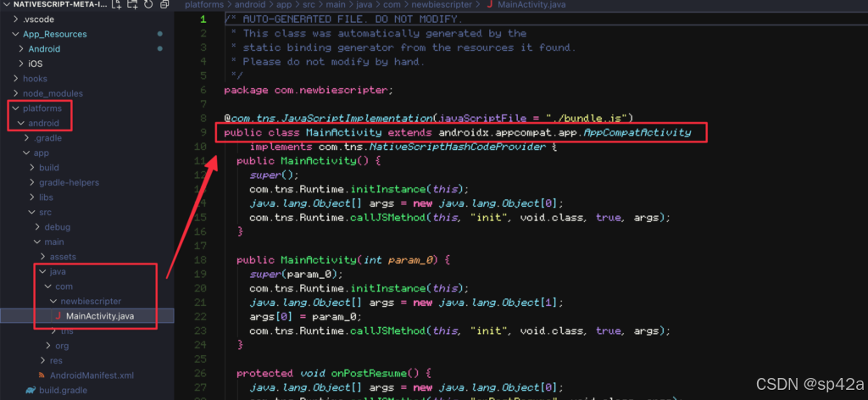The width and height of the screenshot is (868, 400).
Task: Expand the hooks folder chevron
Action: [x=15, y=79]
